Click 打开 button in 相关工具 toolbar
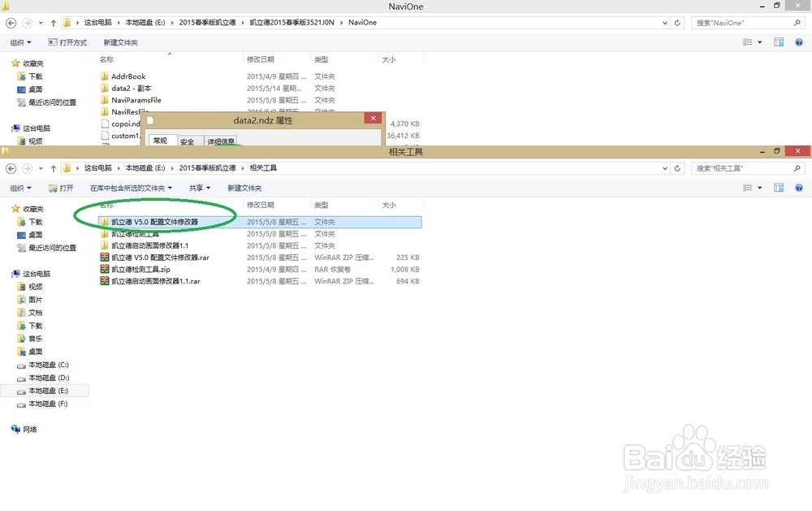The height and width of the screenshot is (511, 812). pos(61,188)
